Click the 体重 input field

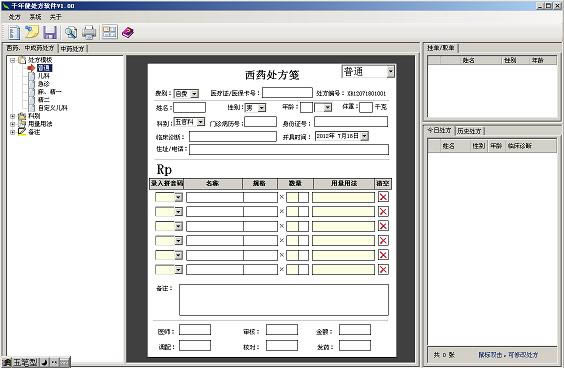366,107
